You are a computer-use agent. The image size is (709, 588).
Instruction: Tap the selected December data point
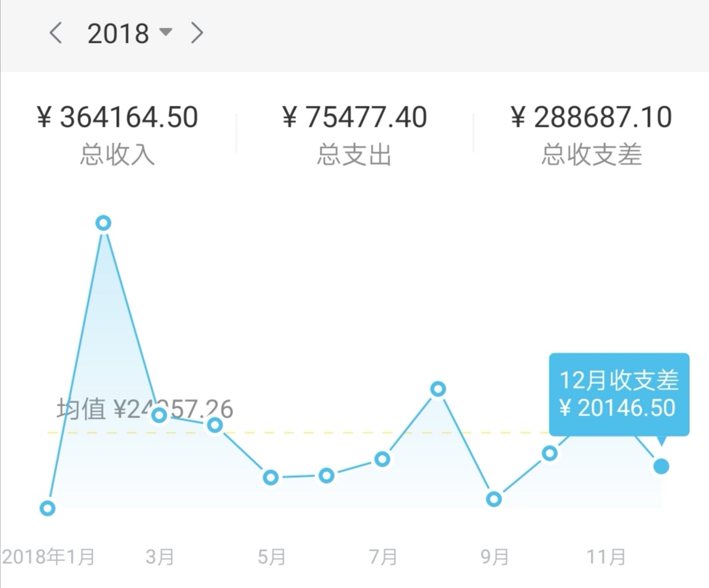661,467
